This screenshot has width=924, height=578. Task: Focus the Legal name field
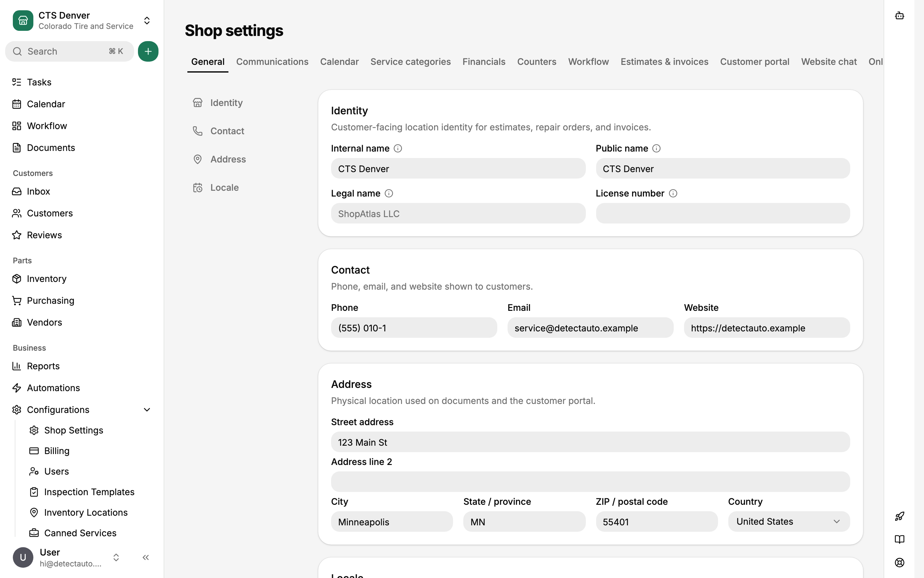pyautogui.click(x=458, y=213)
